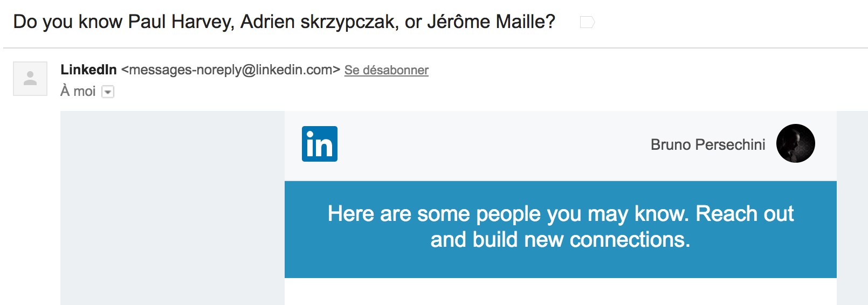This screenshot has height=305, width=868.
Task: Click "Jérôme Maille?" in the subject line
Action: click(491, 22)
